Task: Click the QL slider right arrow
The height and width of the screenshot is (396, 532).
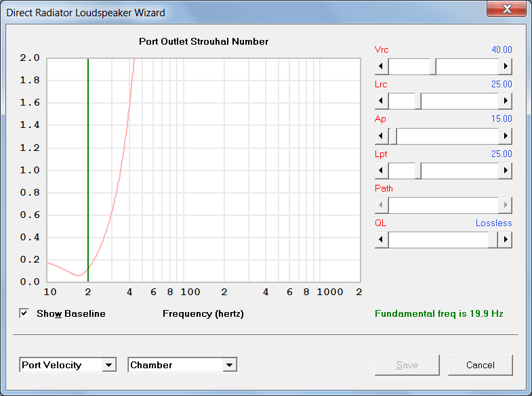Action: [505, 240]
